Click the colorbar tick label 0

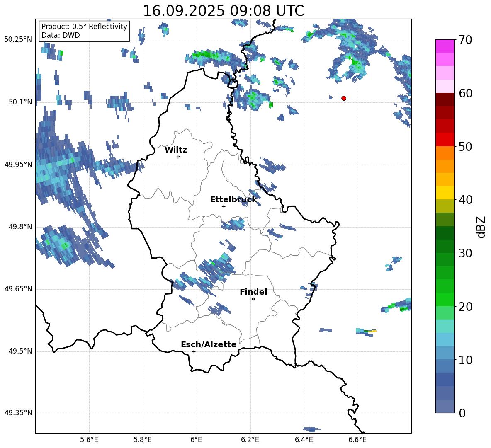click(x=462, y=413)
